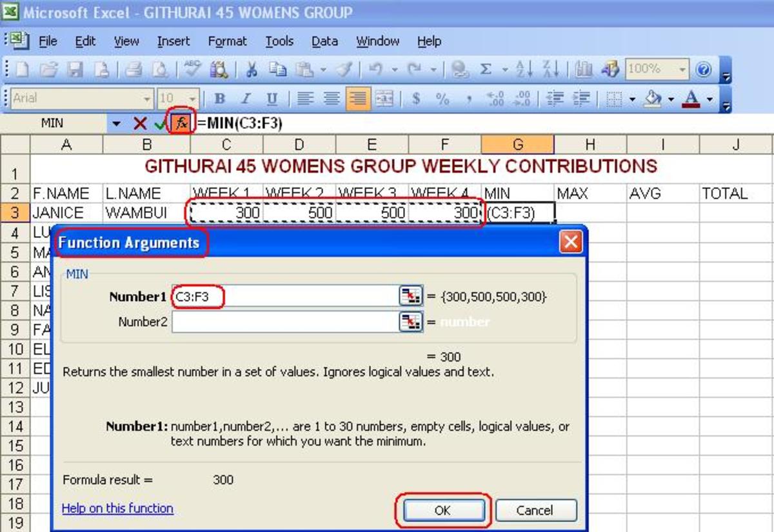This screenshot has height=532, width=774.
Task: Open the Font size 10 dropdown
Action: coord(193,99)
